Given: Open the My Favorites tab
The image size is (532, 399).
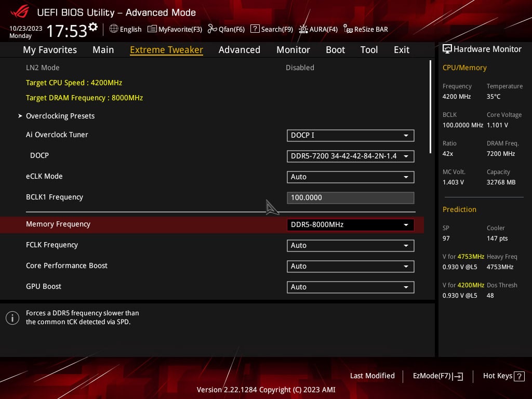Looking at the screenshot, I should 50,50.
